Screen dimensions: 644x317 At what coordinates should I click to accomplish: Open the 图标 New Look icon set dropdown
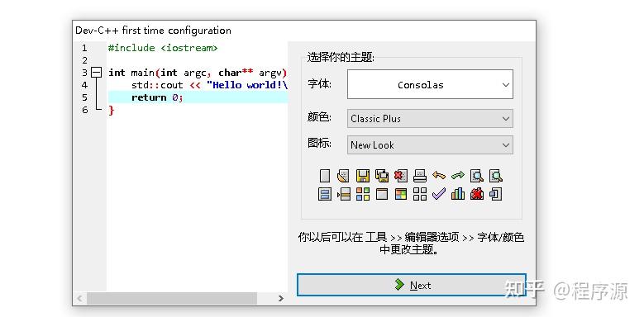tap(430, 144)
